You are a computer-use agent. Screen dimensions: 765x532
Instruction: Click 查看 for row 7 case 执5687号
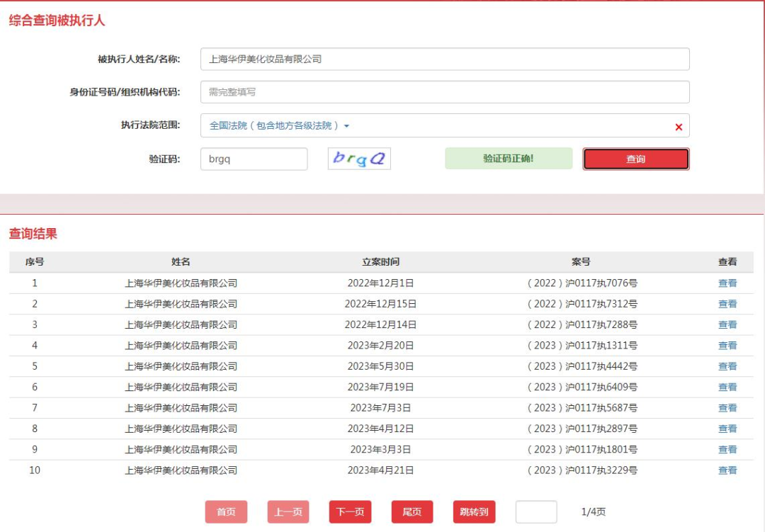tap(727, 408)
